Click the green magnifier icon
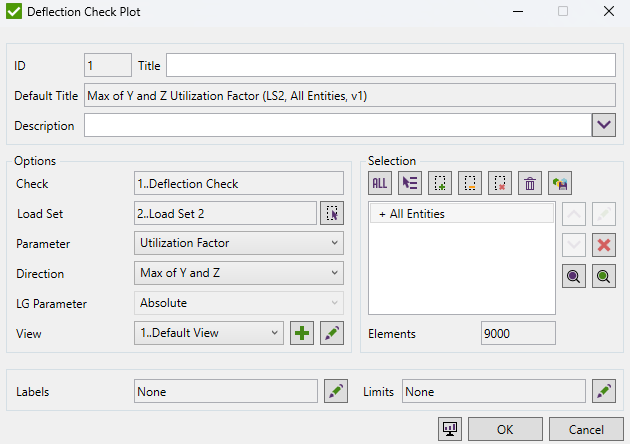Viewport: 630px width, 444px height. [604, 277]
